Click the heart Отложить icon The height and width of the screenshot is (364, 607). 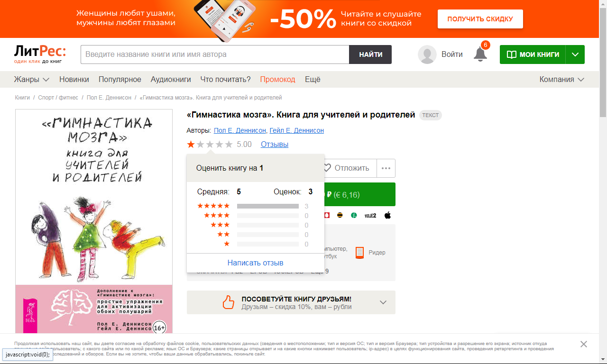coord(326,168)
